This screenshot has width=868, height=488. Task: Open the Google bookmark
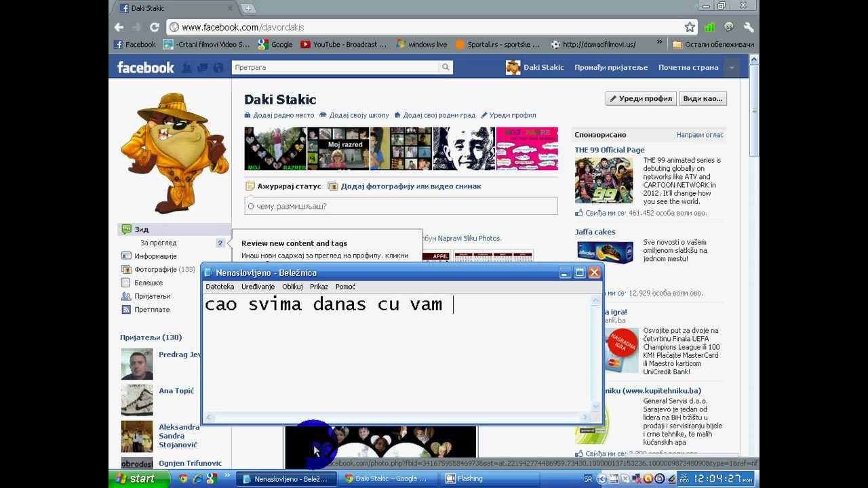pos(275,44)
